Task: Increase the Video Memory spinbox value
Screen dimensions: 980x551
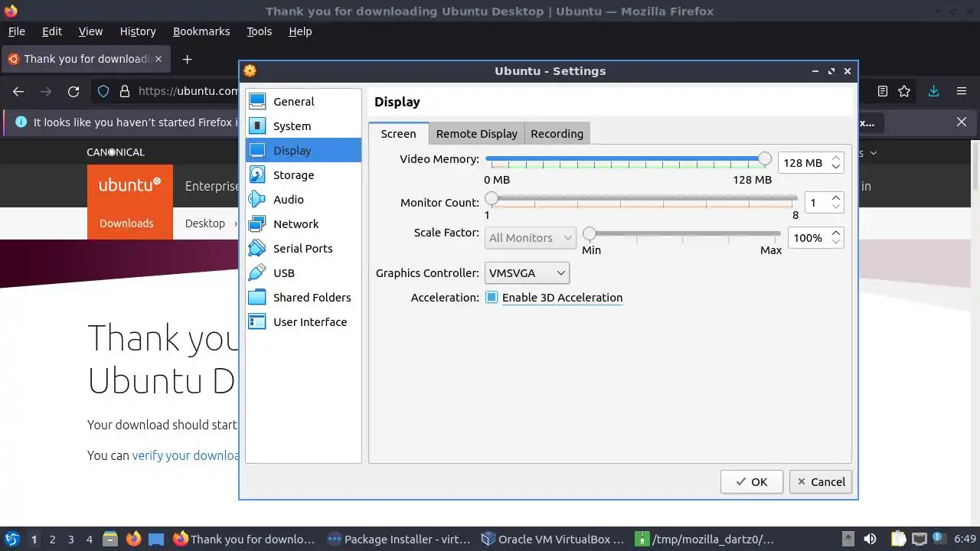Action: pyautogui.click(x=836, y=158)
